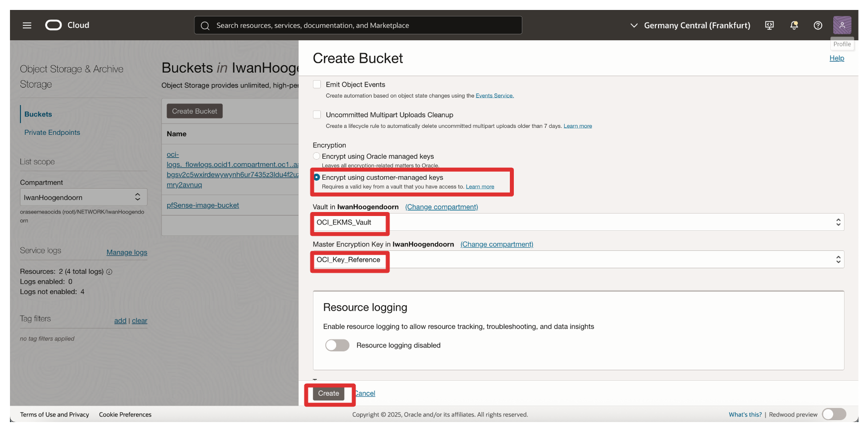Open the notifications bell
The width and height of the screenshot is (868, 432).
[x=794, y=25]
